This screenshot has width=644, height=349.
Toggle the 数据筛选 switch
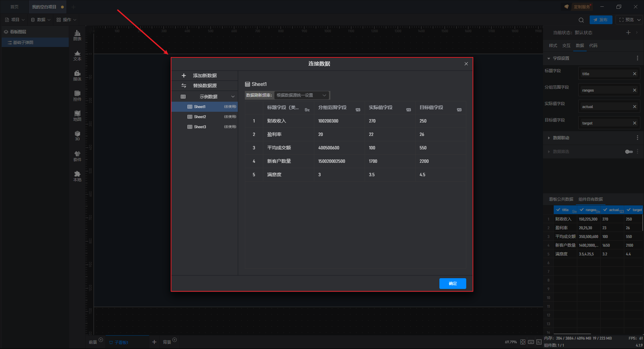629,152
